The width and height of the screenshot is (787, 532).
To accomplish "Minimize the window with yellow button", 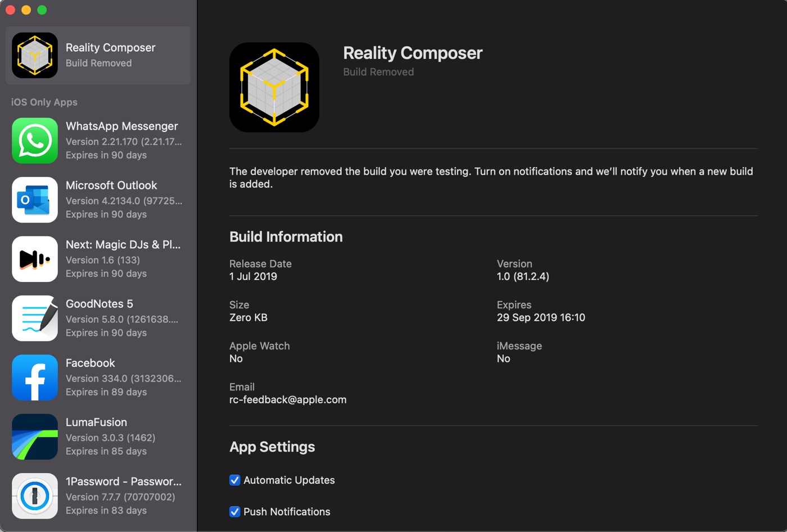I will click(26, 10).
